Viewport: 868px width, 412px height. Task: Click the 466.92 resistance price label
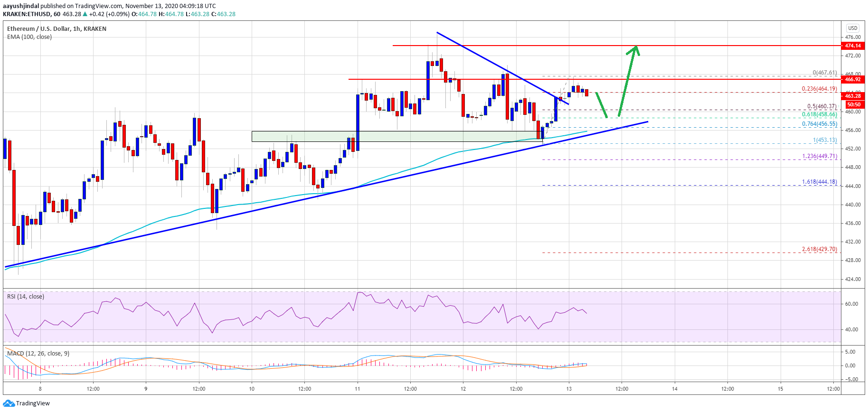tap(853, 79)
